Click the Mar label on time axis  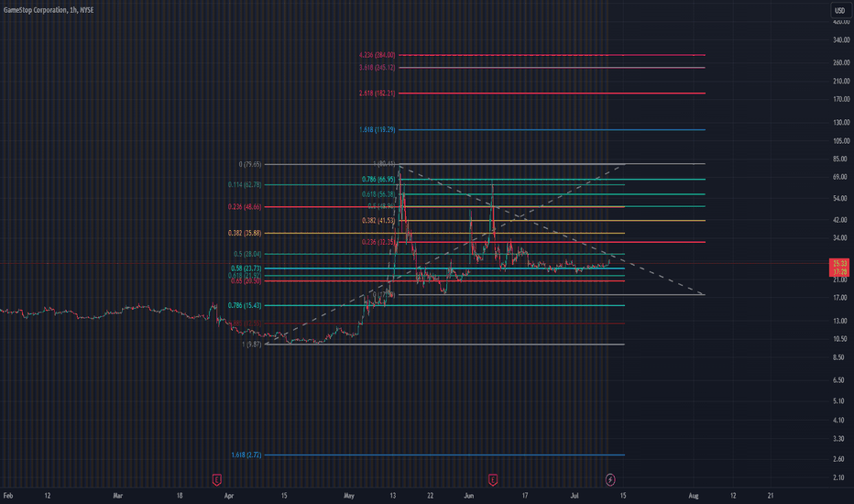click(117, 496)
